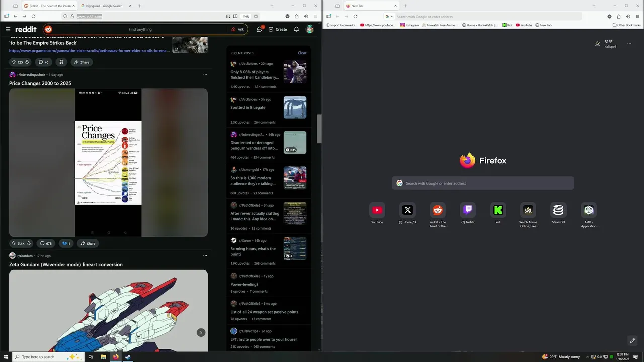The width and height of the screenshot is (644, 362).
Task: Open recent post 'Farming hours, what's the point?'
Action: click(253, 251)
